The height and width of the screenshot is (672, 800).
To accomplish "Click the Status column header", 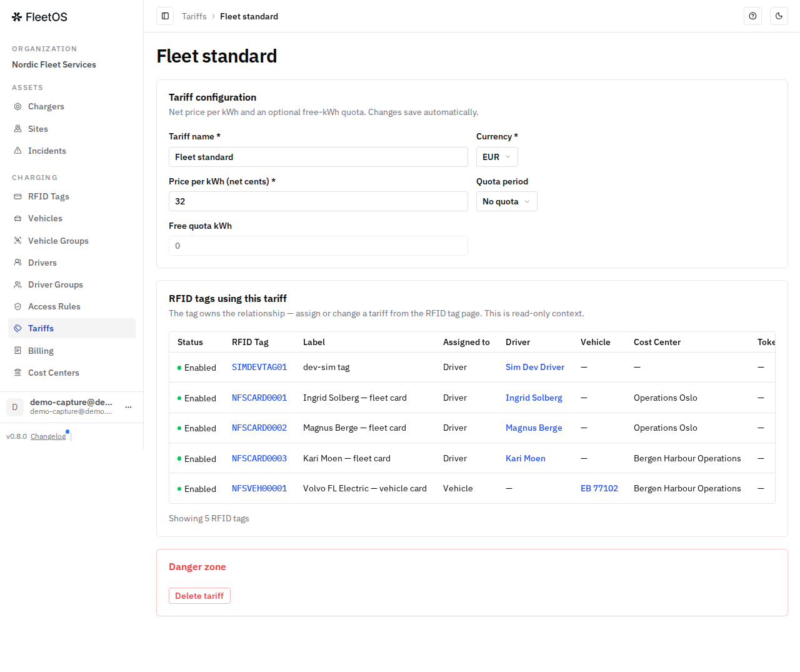I will [x=190, y=342].
